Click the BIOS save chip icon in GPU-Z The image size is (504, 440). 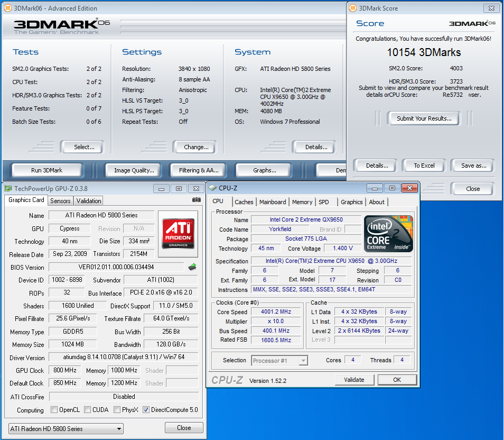click(x=192, y=267)
